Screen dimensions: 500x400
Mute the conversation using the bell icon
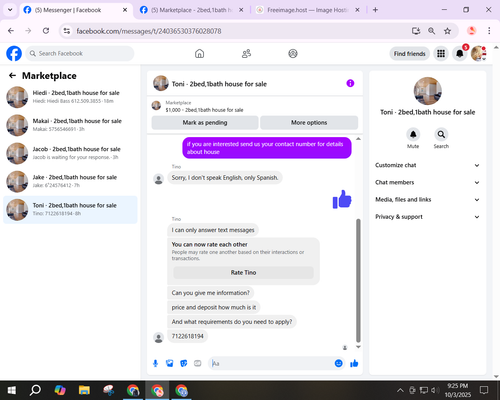point(413,135)
